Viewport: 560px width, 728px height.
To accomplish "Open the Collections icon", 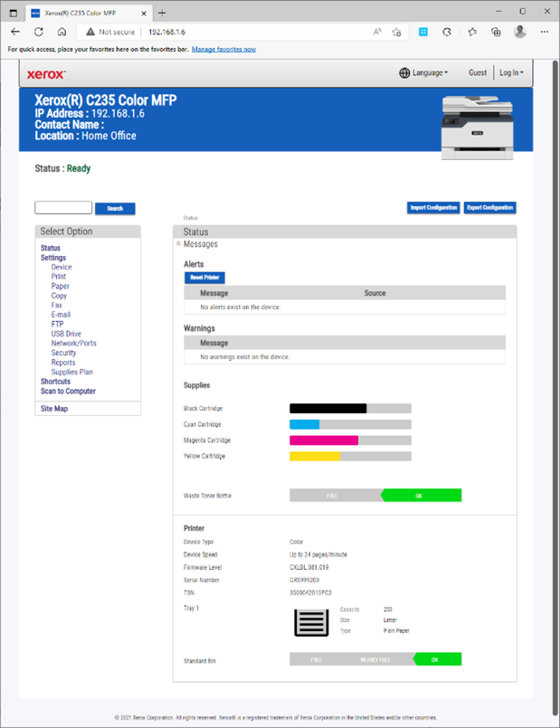I will [x=496, y=32].
